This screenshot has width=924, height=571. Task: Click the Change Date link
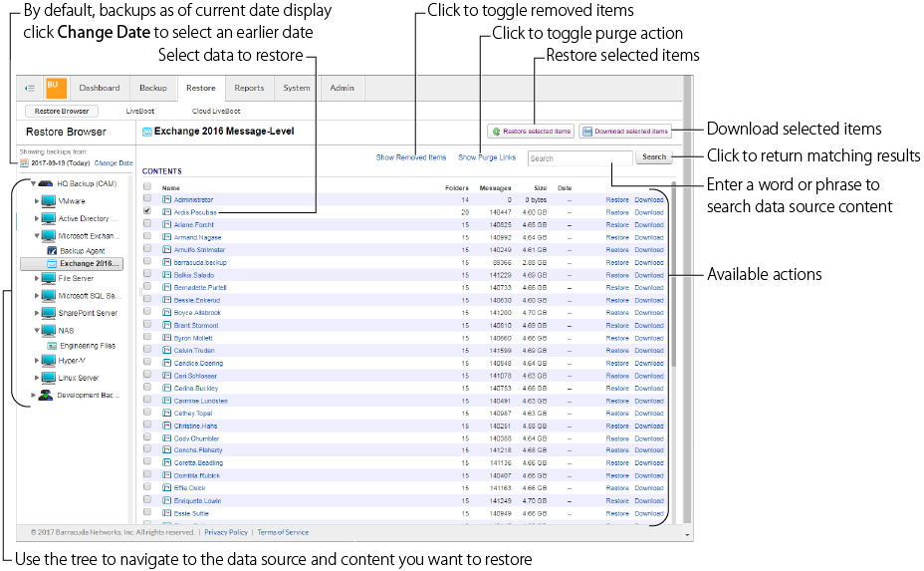coord(114,162)
